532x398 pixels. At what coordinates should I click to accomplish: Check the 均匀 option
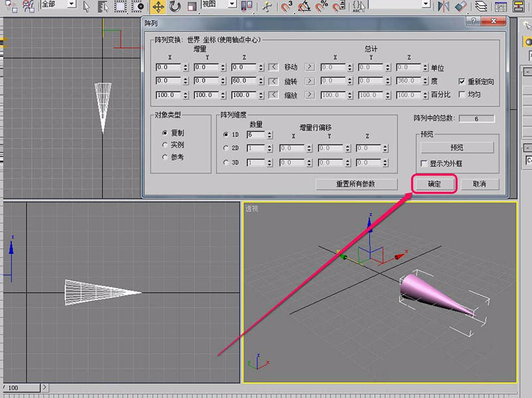click(x=462, y=95)
